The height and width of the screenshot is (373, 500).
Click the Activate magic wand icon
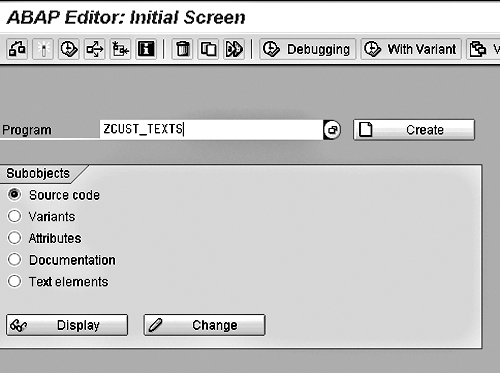43,49
